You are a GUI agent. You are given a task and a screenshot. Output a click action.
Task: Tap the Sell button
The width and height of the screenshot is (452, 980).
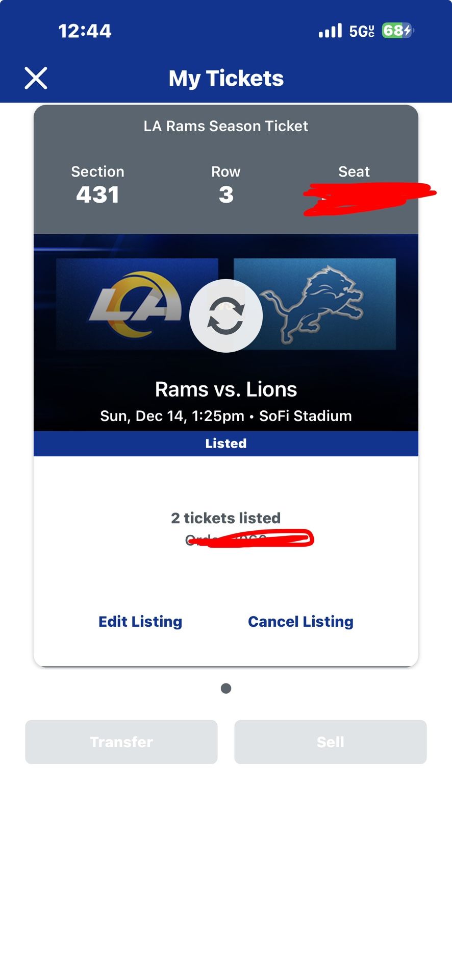pyautogui.click(x=330, y=742)
